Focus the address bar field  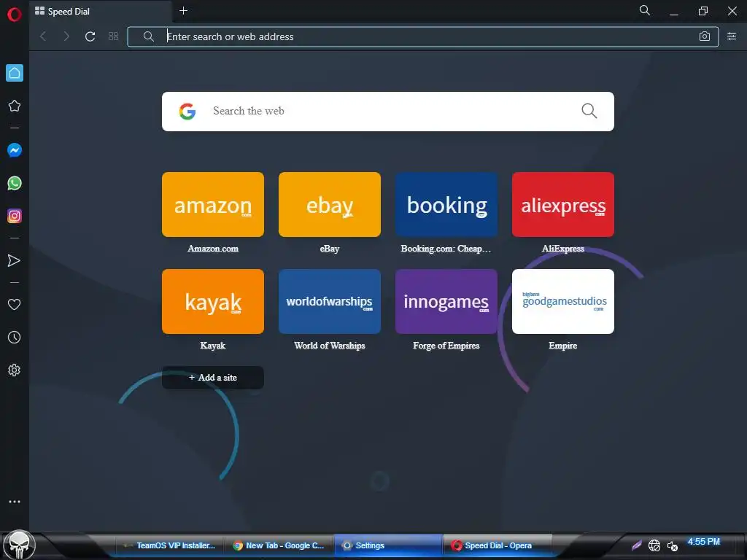click(423, 36)
